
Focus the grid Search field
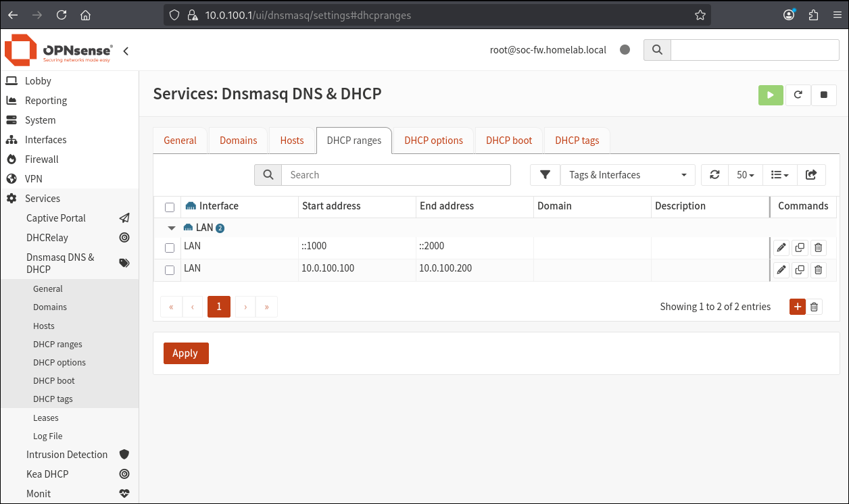click(396, 175)
